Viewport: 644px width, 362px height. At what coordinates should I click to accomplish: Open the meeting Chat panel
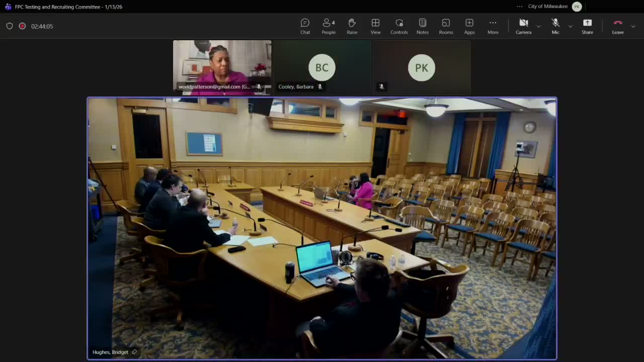coord(305,26)
